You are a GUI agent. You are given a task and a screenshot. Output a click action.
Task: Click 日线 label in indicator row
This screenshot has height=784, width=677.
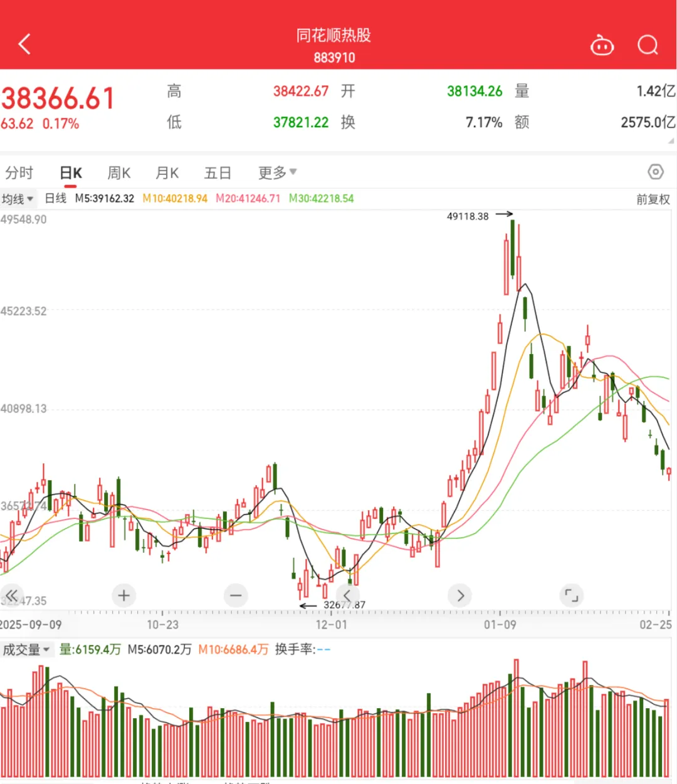(56, 199)
